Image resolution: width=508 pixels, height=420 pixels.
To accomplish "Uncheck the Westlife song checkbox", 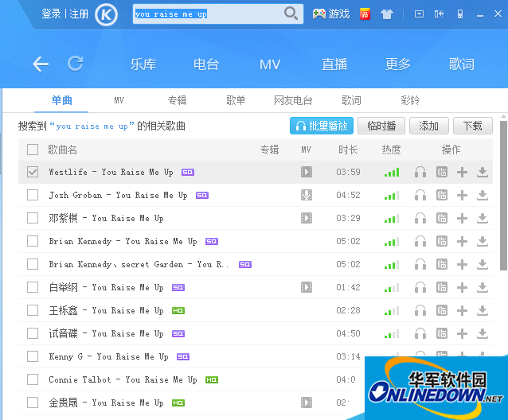I will [x=33, y=172].
